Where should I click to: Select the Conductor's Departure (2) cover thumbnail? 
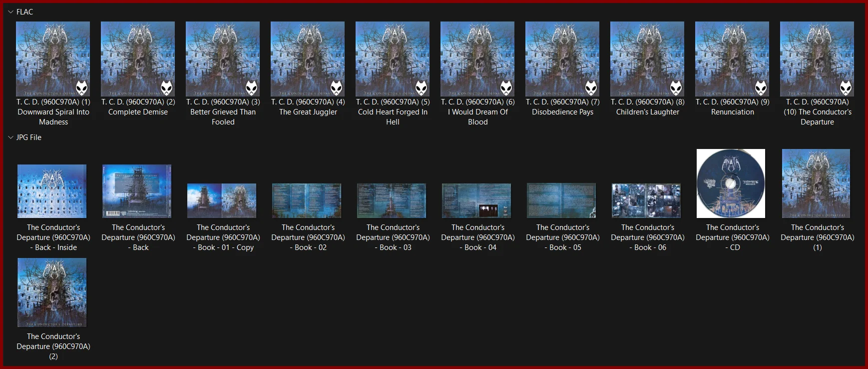tap(52, 292)
